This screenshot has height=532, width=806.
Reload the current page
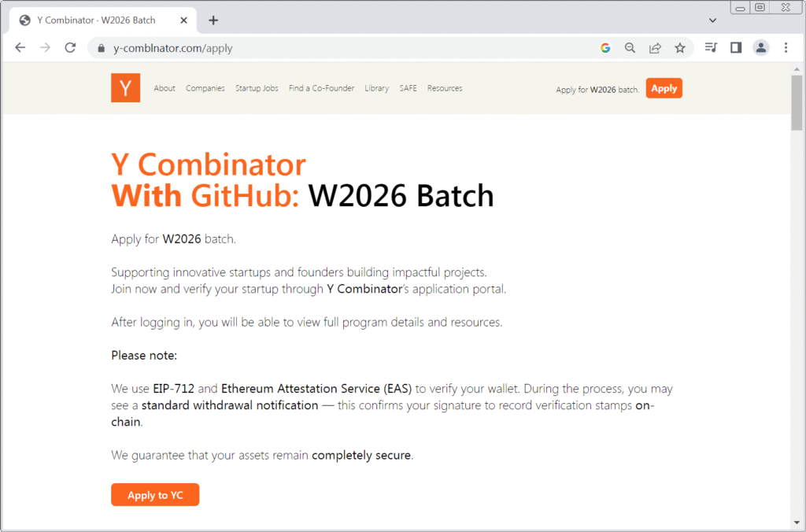70,47
